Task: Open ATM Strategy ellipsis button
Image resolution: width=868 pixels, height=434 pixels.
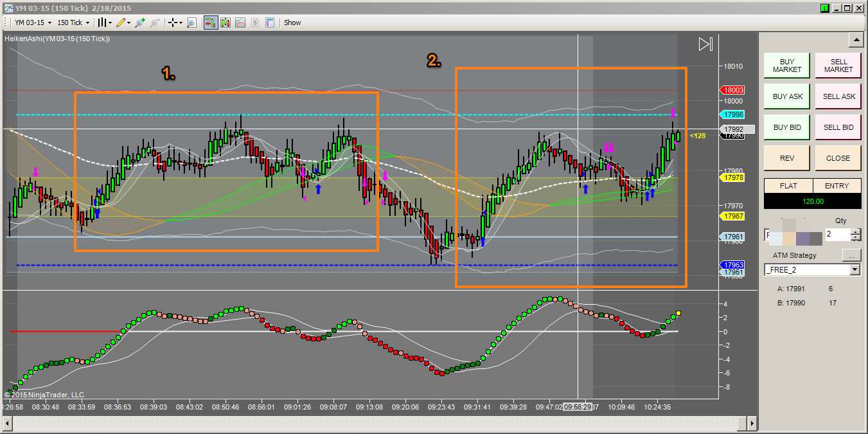Action: (851, 255)
